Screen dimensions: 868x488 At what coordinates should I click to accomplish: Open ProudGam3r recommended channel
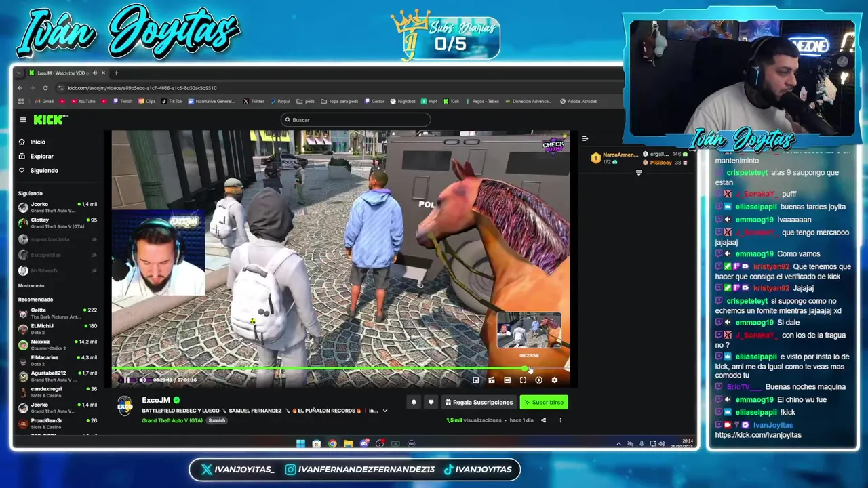58,424
